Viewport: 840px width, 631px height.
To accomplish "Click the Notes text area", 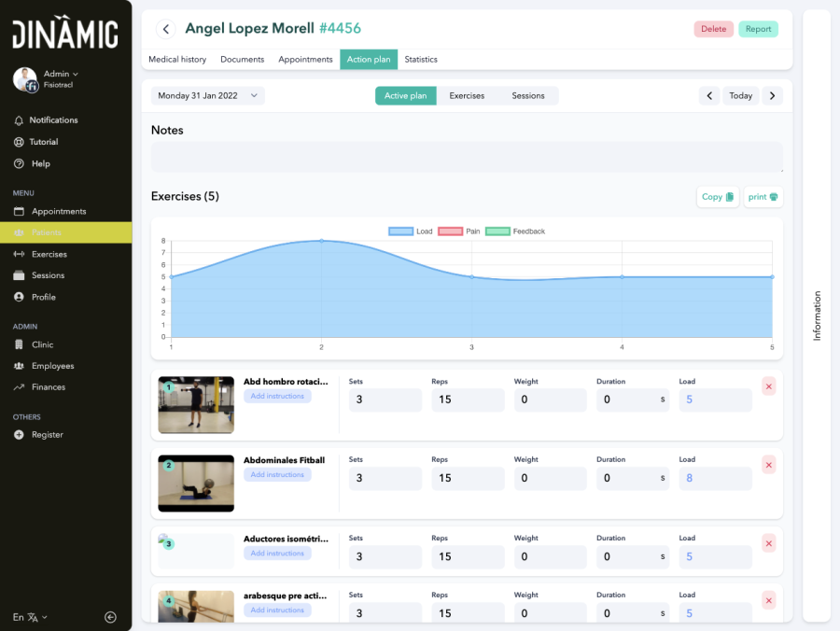I will (467, 157).
